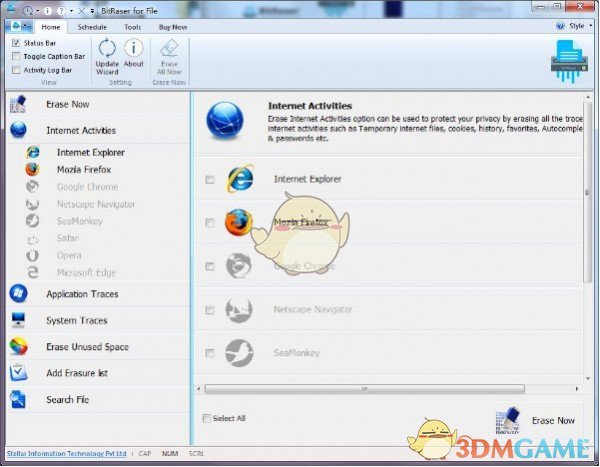Check the Google Chrome checkbox

click(x=210, y=266)
